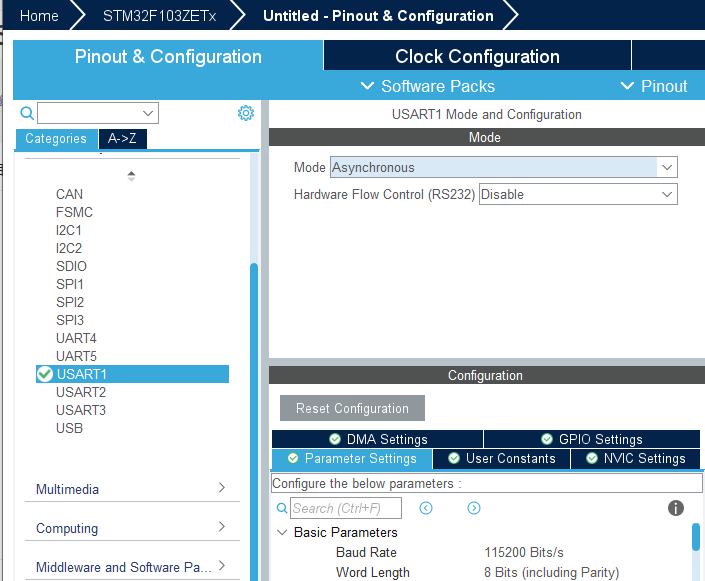The width and height of the screenshot is (705, 581).
Task: Collapse the Basic Parameters group
Action: (x=282, y=532)
